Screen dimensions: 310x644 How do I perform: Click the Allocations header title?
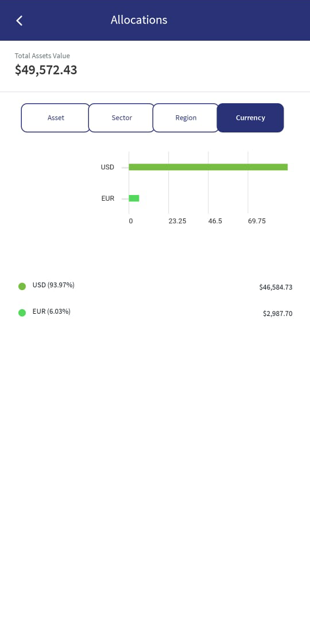[139, 19]
